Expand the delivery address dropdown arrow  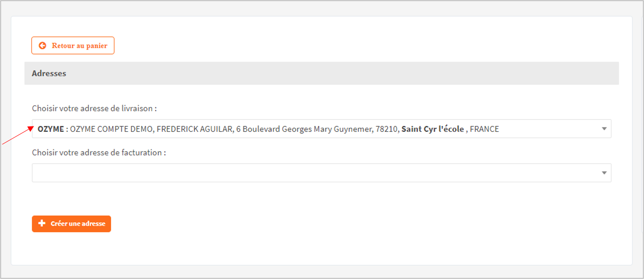(604, 129)
